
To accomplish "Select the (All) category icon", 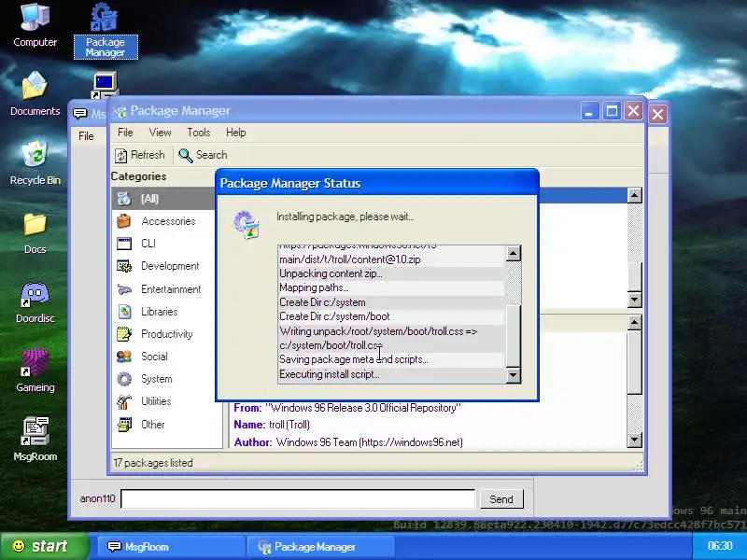I will [124, 199].
